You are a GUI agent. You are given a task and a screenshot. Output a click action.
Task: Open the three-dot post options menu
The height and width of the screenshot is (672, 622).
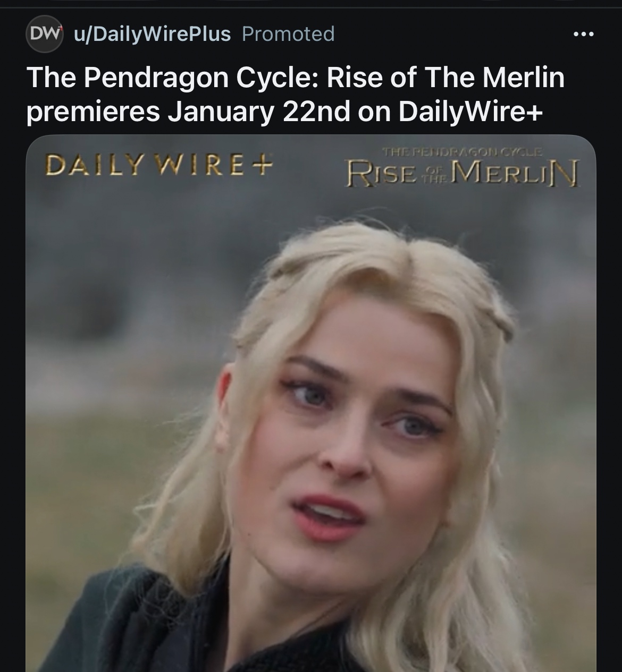tap(583, 35)
